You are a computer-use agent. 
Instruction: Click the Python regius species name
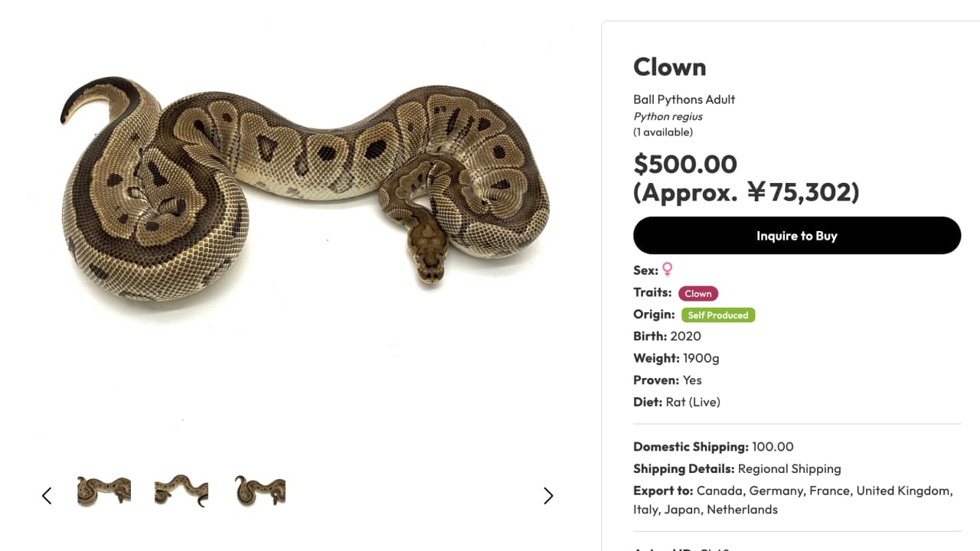(x=668, y=116)
